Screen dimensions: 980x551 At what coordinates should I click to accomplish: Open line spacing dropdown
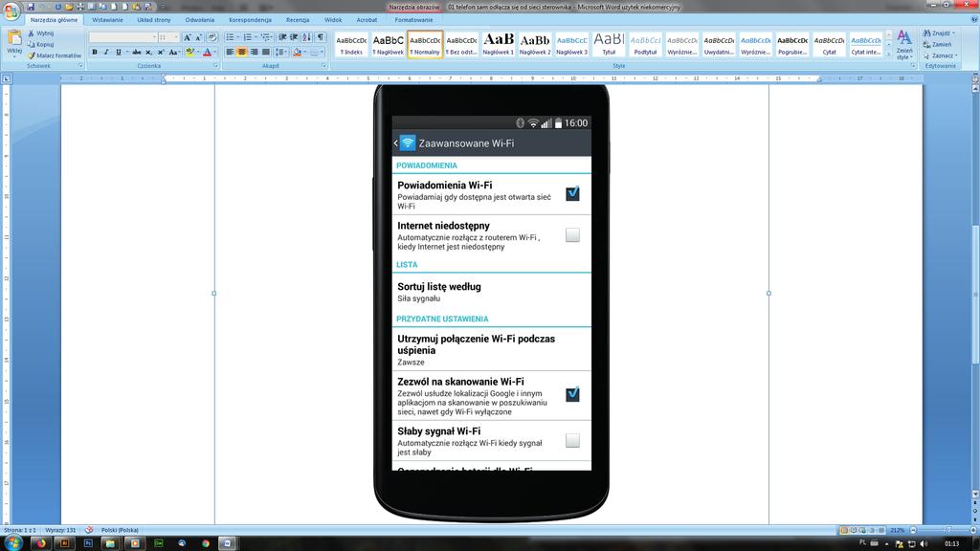[280, 52]
